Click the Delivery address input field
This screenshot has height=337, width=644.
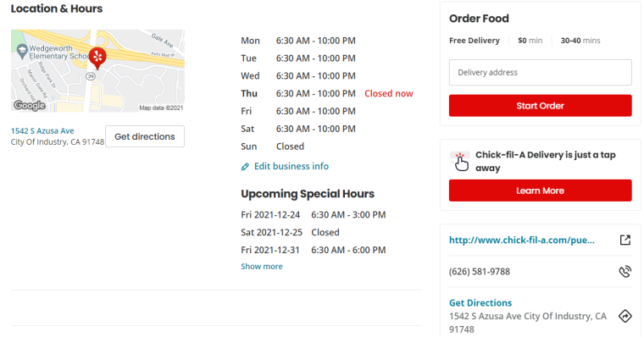[x=540, y=73]
